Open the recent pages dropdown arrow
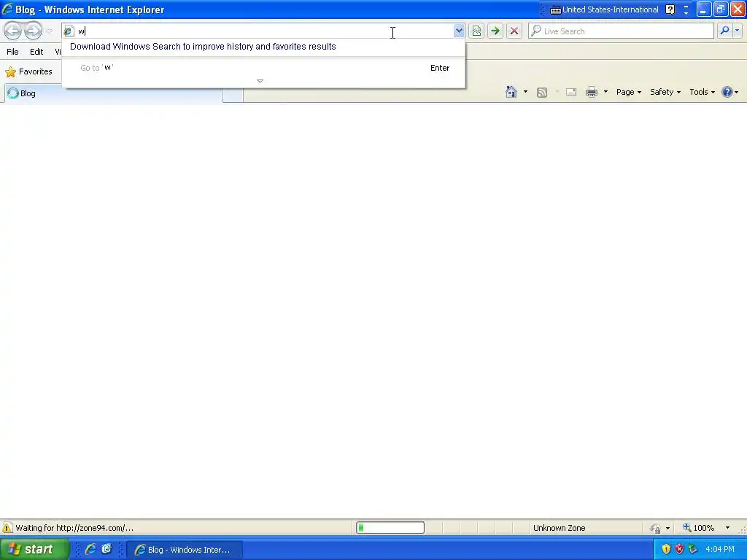 49,31
